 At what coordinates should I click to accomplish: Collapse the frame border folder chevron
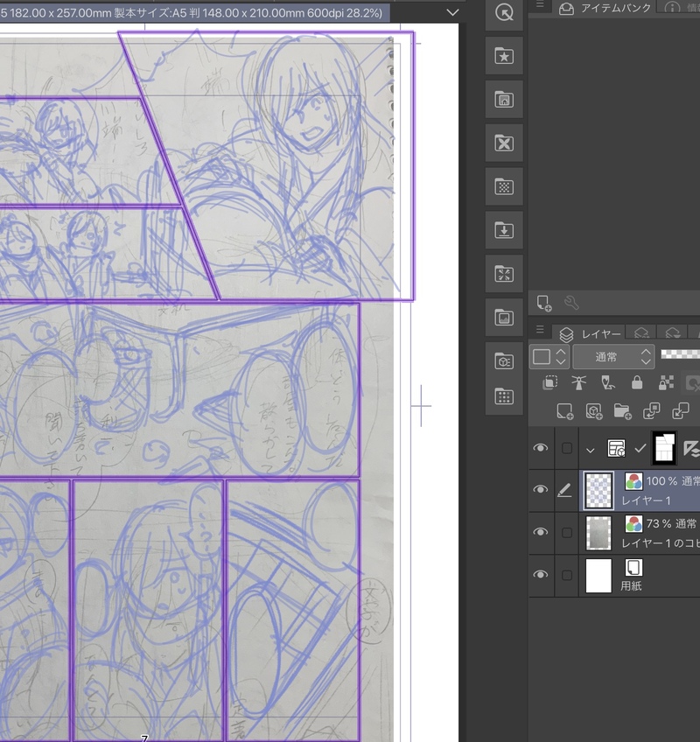[591, 450]
